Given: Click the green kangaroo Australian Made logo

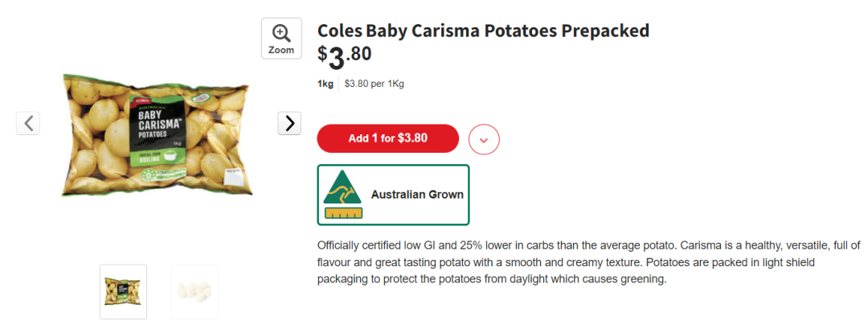Looking at the screenshot, I should (342, 187).
